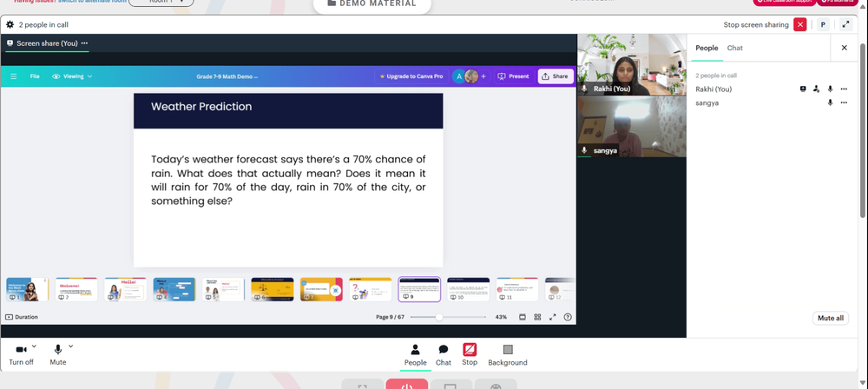This screenshot has height=389, width=868.
Task: Open Rakhi's more options menu
Action: coord(844,89)
